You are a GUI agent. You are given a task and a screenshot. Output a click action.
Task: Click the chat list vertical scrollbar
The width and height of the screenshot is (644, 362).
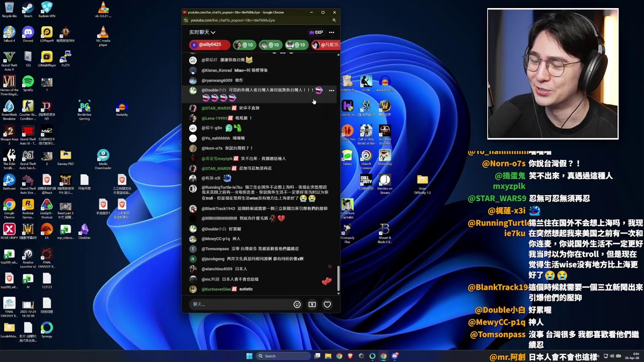click(338, 278)
